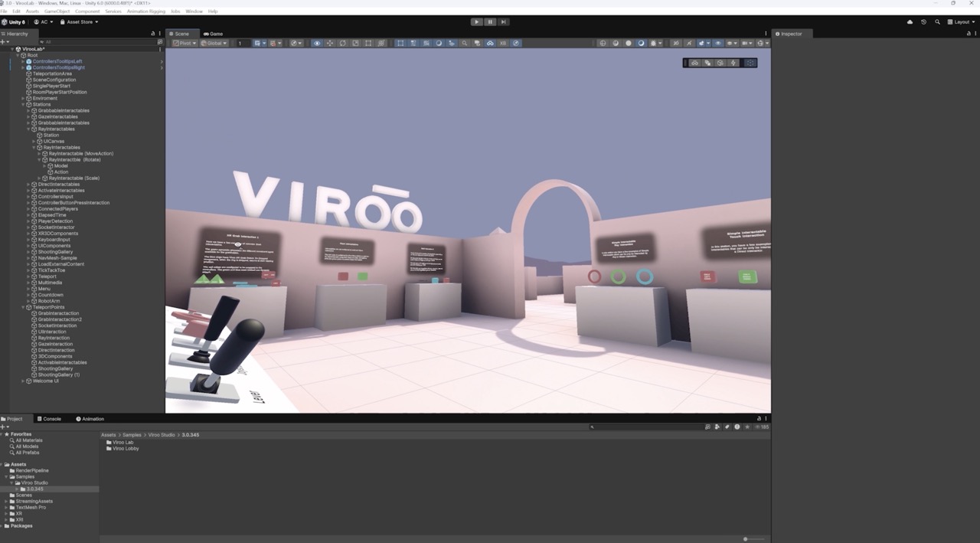Click the Project panel lock icon
This screenshot has width=980, height=543.
[x=759, y=418]
